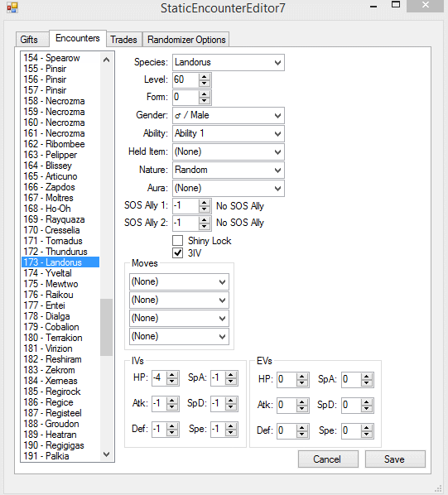Increase SOS Ally 1 with up arrow
Viewport: 448px width, 495px height.
coord(205,203)
